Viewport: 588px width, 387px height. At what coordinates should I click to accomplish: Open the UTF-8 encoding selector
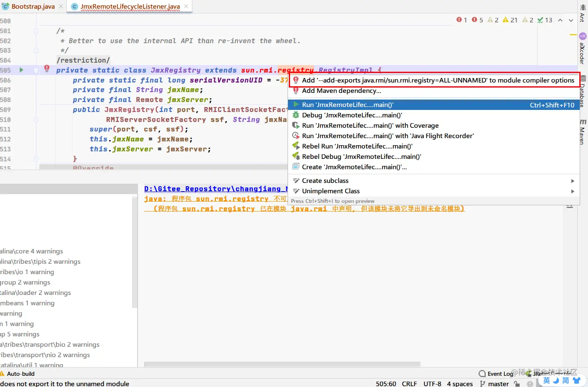[432, 384]
